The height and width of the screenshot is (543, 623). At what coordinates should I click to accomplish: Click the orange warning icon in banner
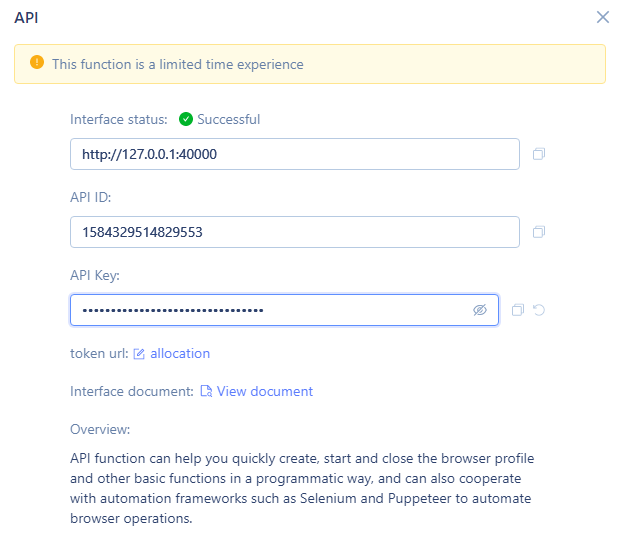(37, 62)
